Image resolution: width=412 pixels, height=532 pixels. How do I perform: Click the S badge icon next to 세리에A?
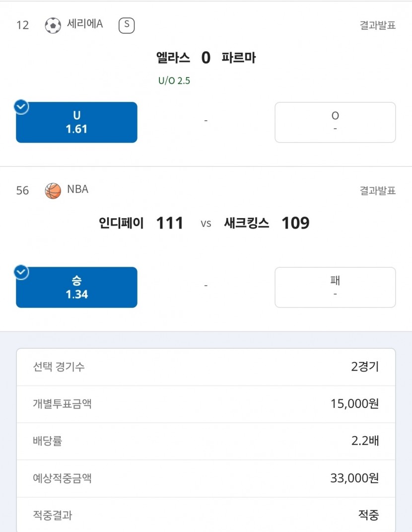pyautogui.click(x=127, y=25)
